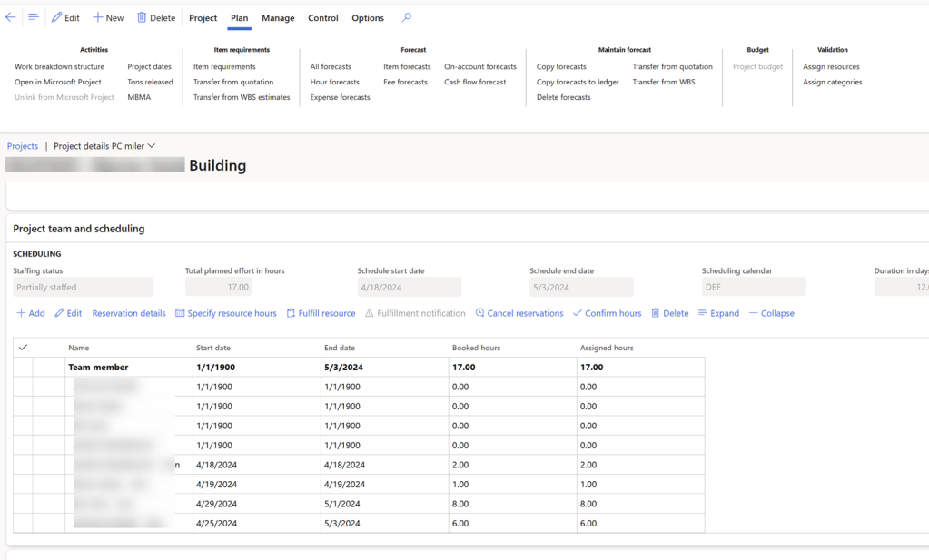Click Specify resource hours icon
The height and width of the screenshot is (560, 929).
[x=180, y=313]
